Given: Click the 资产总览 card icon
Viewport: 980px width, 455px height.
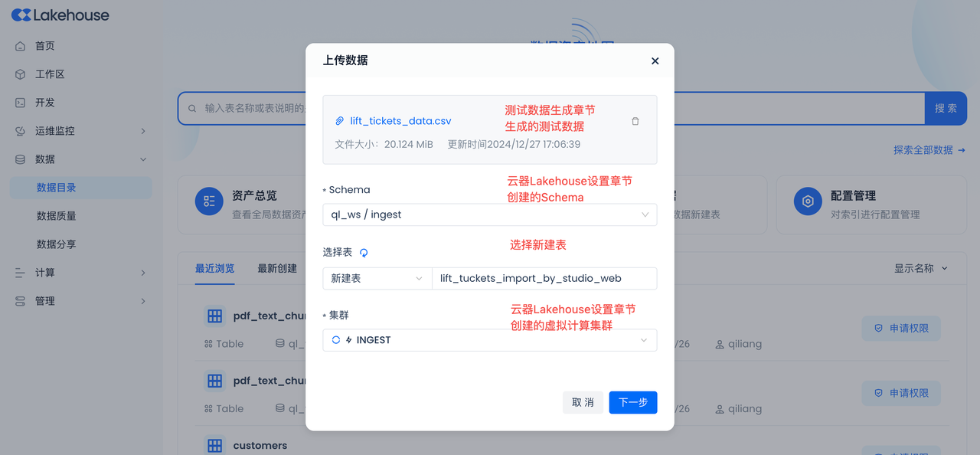Looking at the screenshot, I should (x=209, y=201).
